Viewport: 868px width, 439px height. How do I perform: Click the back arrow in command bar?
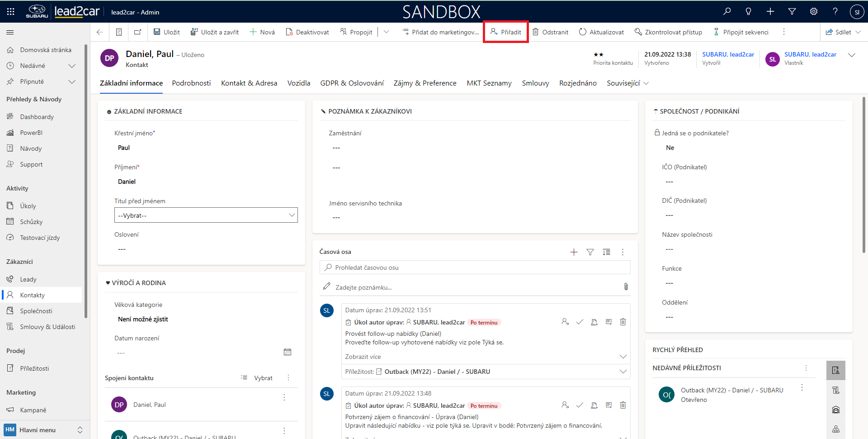[x=100, y=32]
